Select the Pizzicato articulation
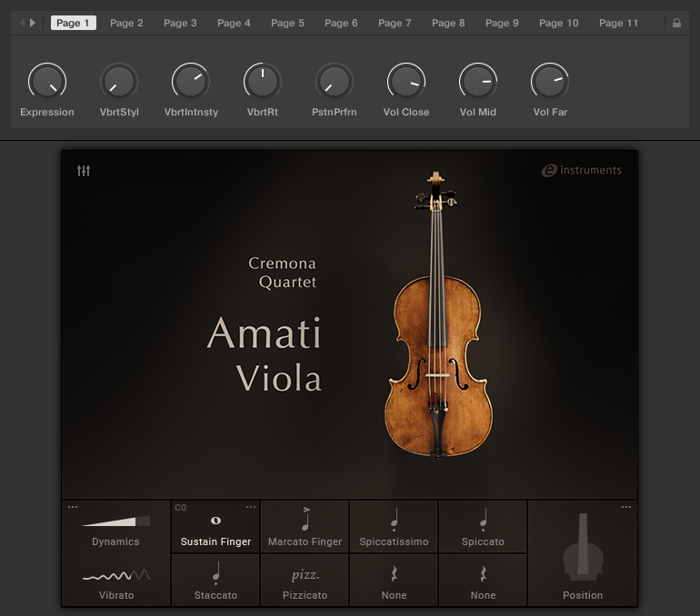The image size is (700, 616). click(305, 581)
